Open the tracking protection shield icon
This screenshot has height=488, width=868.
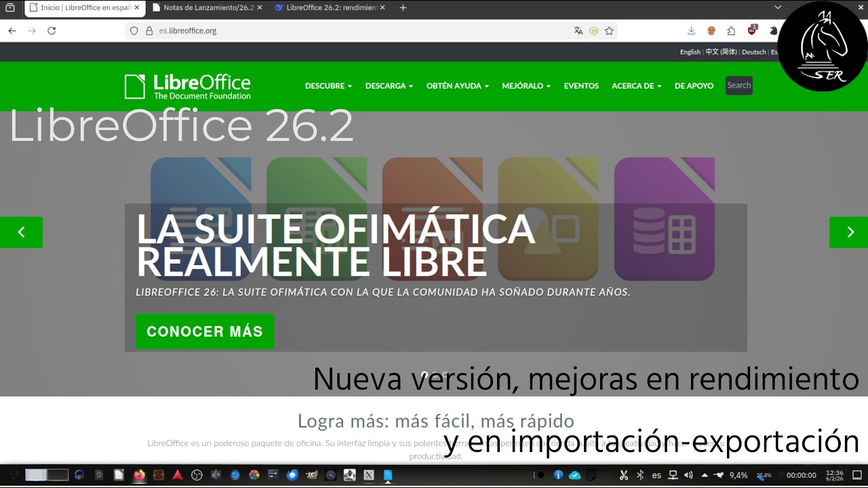(x=134, y=30)
